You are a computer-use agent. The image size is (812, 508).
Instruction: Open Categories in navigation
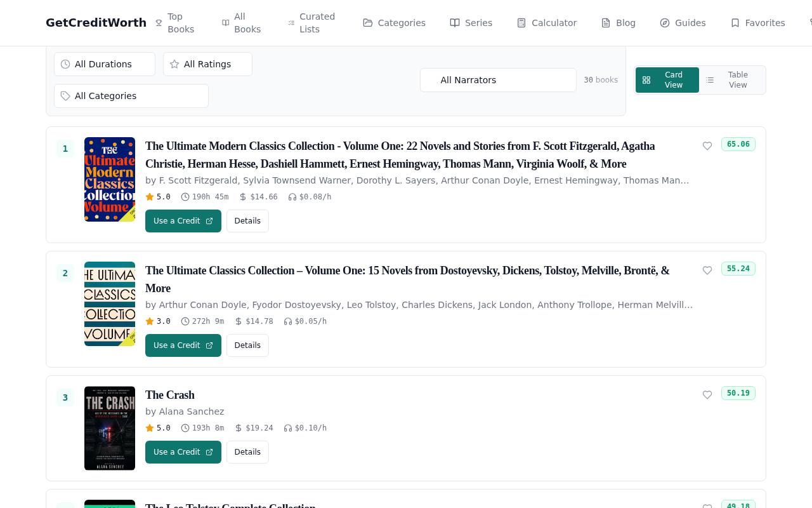pyautogui.click(x=394, y=23)
